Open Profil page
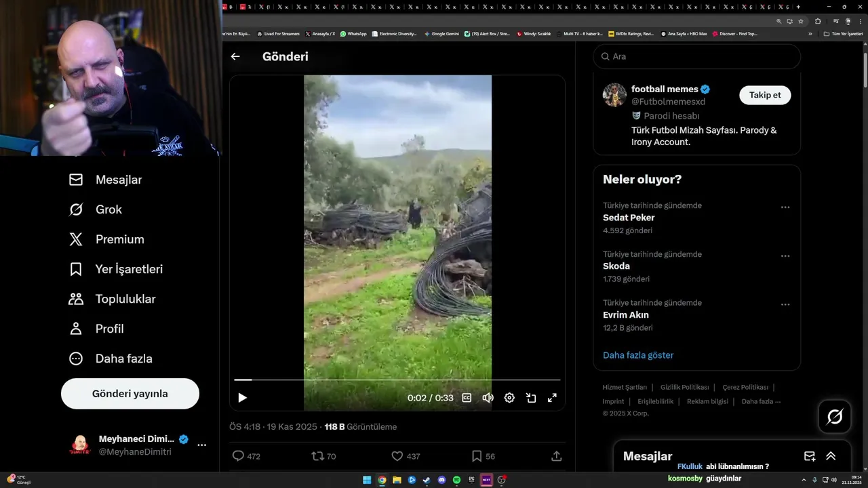 point(96,329)
